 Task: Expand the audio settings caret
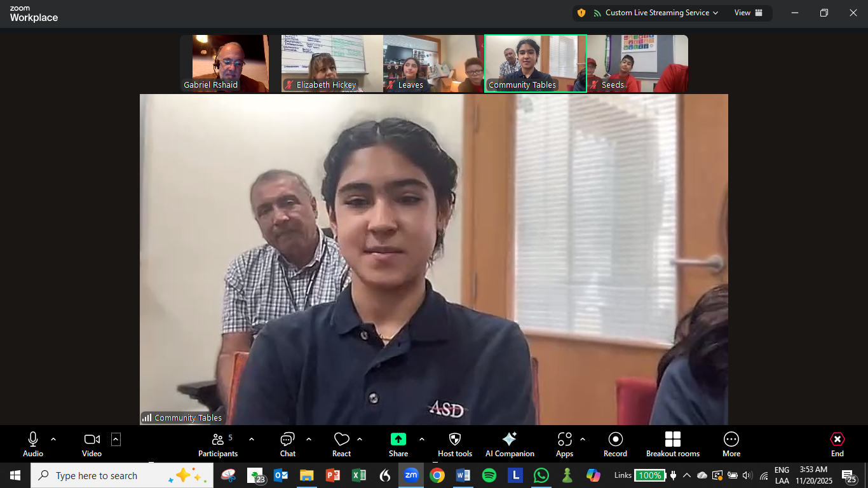pos(53,439)
